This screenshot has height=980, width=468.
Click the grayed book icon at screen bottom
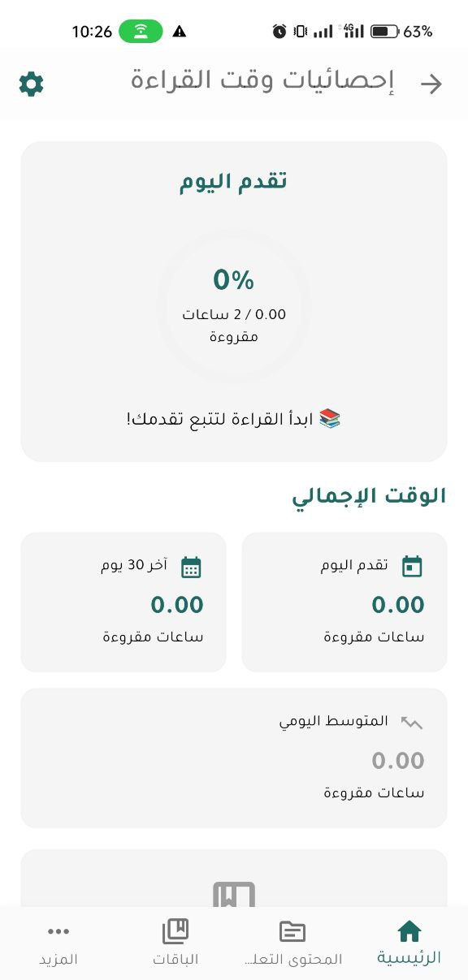[x=232, y=893]
